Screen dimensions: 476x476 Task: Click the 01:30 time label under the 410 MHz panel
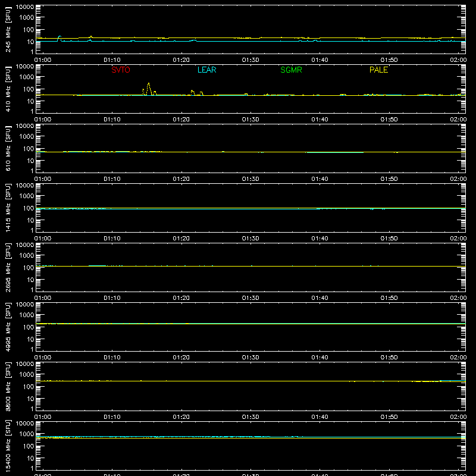(x=250, y=120)
